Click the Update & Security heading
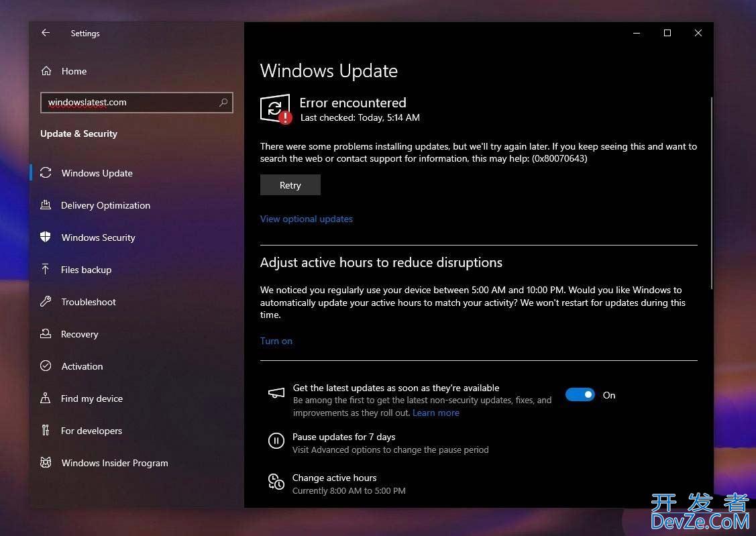 (x=78, y=133)
